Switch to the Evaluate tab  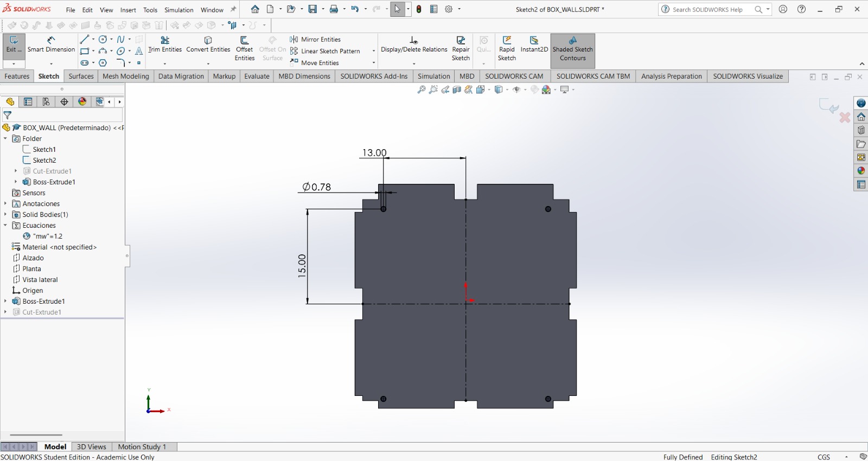tap(257, 76)
